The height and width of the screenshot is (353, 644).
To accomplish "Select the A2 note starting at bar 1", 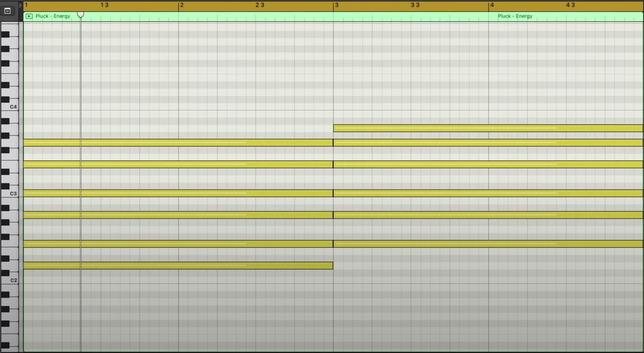I will 178,215.
